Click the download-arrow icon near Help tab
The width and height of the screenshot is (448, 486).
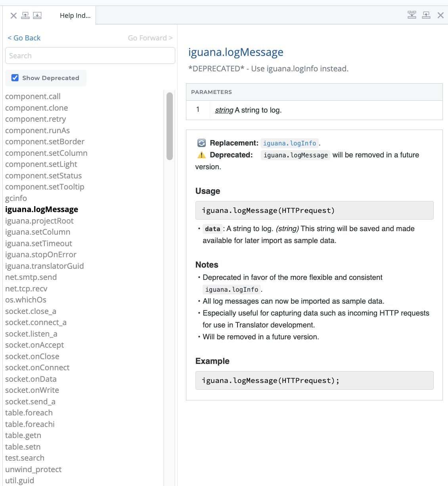pyautogui.click(x=37, y=15)
